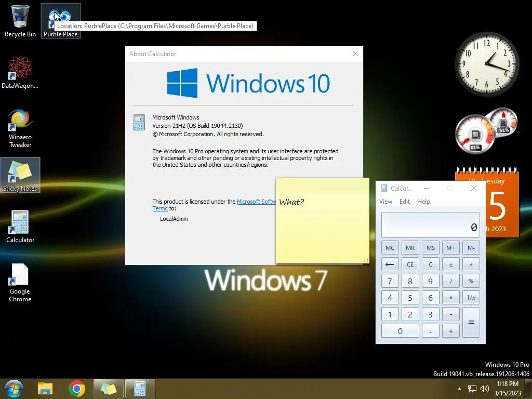Click the plus-minus sign button
This screenshot has width=532, height=399.
451,264
